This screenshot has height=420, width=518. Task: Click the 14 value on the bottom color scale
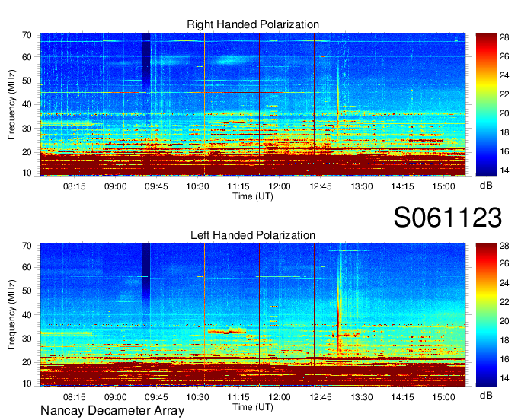504,378
